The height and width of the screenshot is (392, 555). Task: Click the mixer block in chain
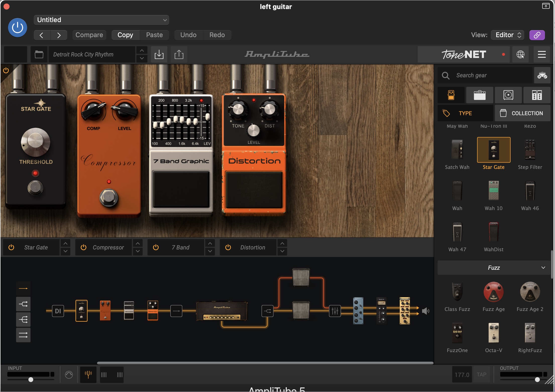pos(335,311)
